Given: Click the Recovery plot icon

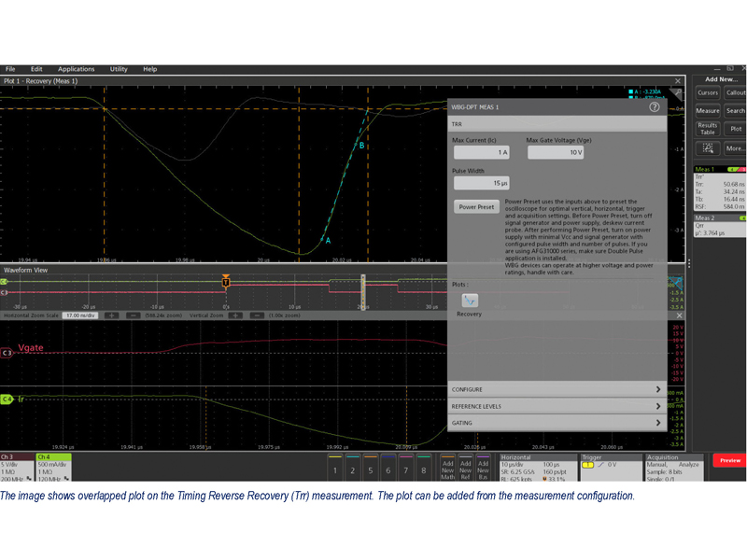Looking at the screenshot, I should (470, 301).
